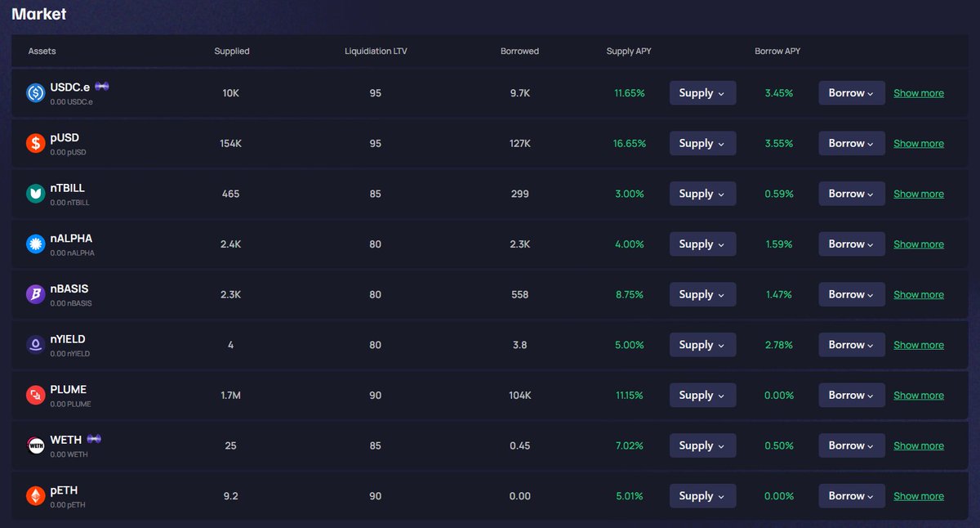Viewport: 980px width, 528px height.
Task: Show more details for pETH
Action: point(919,497)
